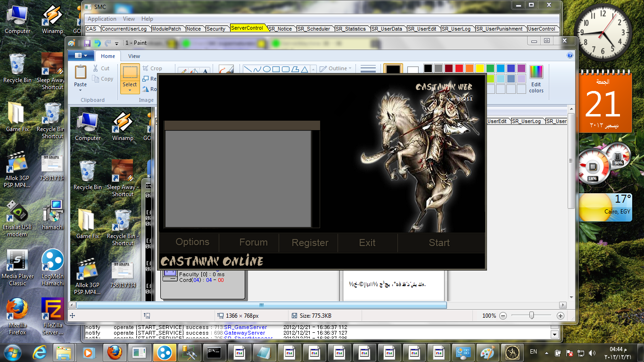Open the line Size dropdown in Paint

tap(368, 69)
